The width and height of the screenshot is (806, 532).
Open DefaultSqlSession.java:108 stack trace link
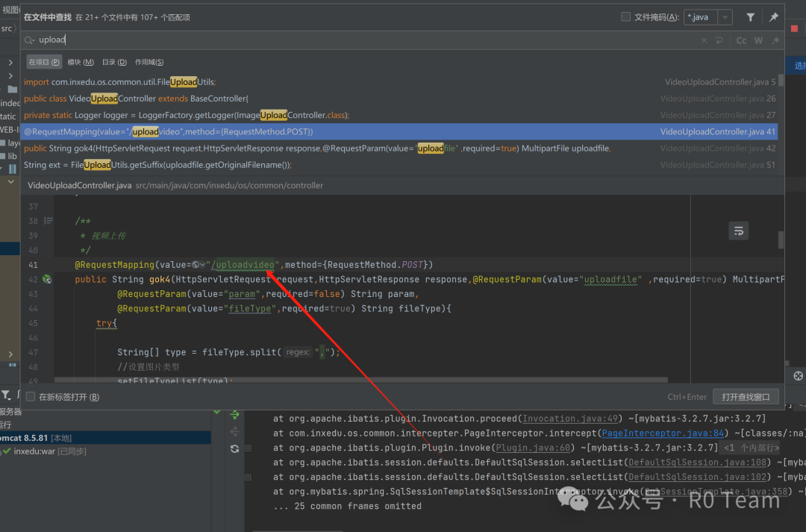tap(697, 463)
